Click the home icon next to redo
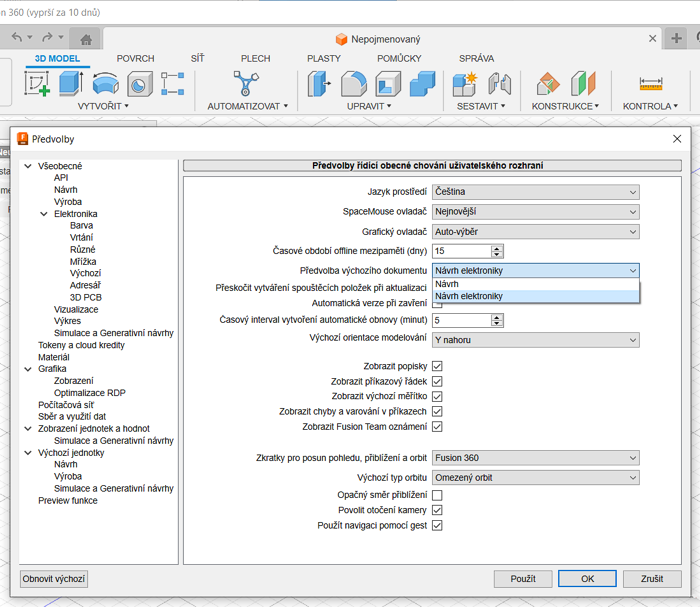This screenshot has height=607, width=700. pos(87,40)
